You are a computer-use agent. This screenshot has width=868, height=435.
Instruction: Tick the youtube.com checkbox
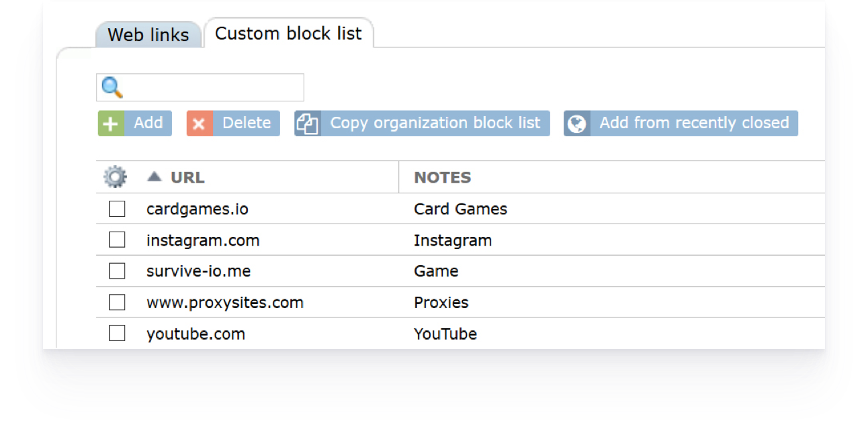coord(117,334)
